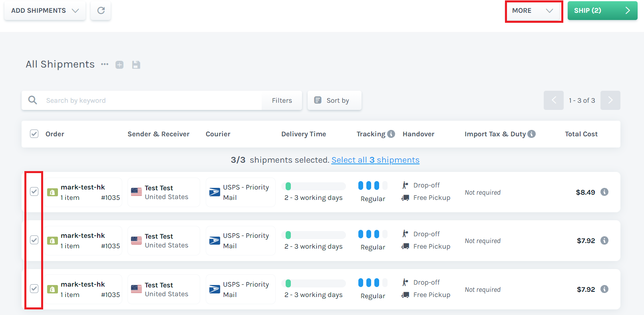This screenshot has width=644, height=315.
Task: Click Select all 3 shipments link
Action: tap(376, 160)
